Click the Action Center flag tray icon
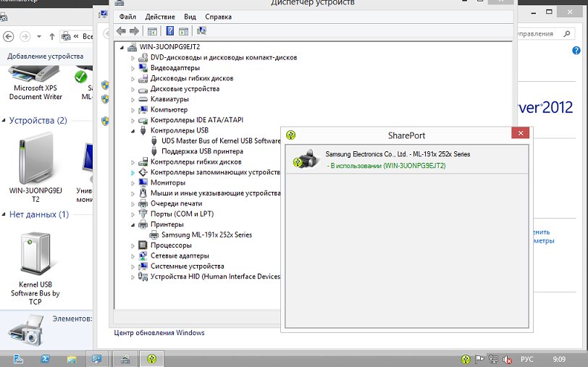This screenshot has height=367, width=588. [x=479, y=359]
